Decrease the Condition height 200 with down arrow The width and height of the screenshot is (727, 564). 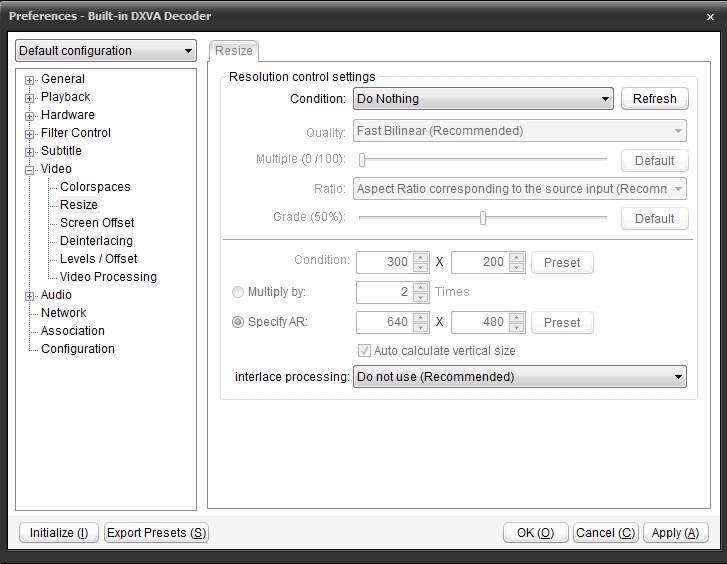point(517,268)
